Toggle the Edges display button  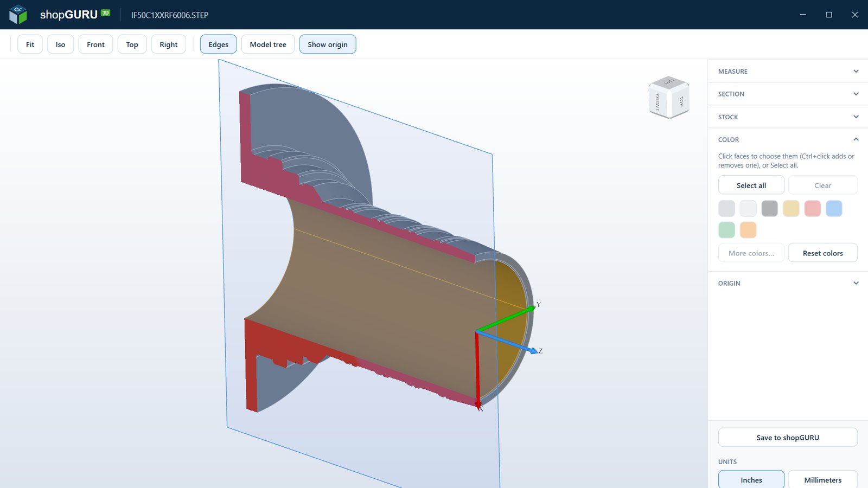218,44
